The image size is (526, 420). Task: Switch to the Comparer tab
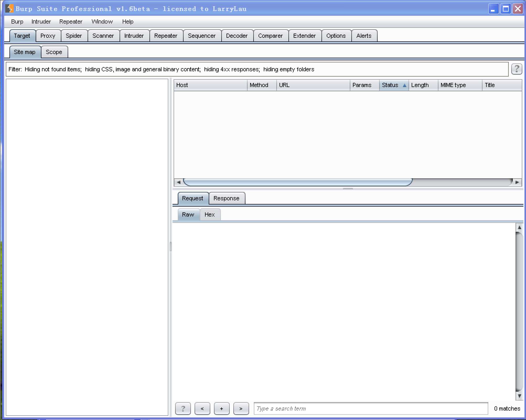[x=270, y=36]
